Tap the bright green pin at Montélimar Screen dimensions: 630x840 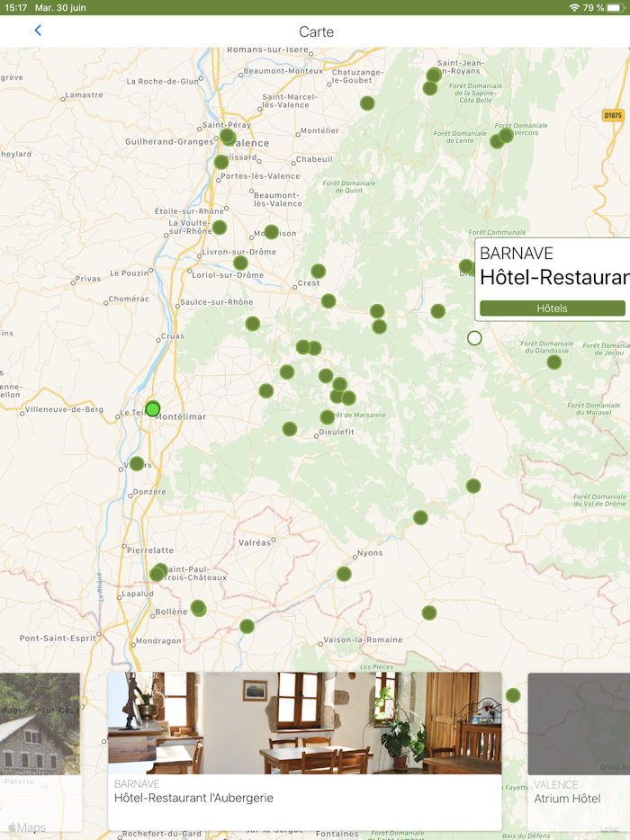click(153, 409)
